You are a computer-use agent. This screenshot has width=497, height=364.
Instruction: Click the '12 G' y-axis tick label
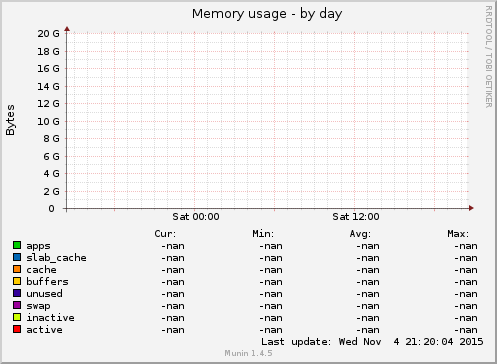coord(48,104)
